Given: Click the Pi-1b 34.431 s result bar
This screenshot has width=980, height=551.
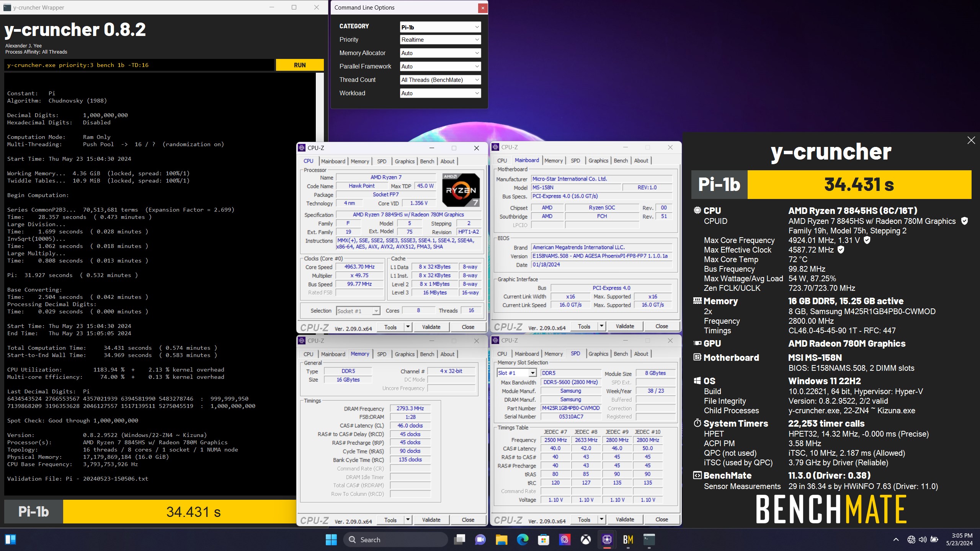Looking at the screenshot, I should (x=150, y=512).
